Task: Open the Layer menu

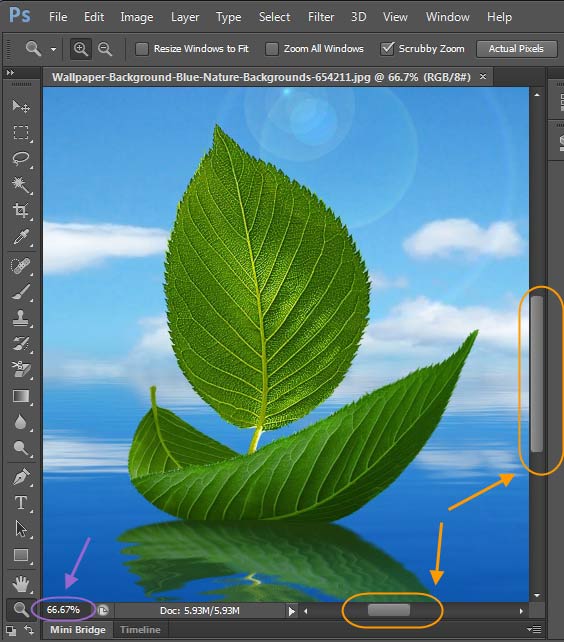Action: (185, 17)
